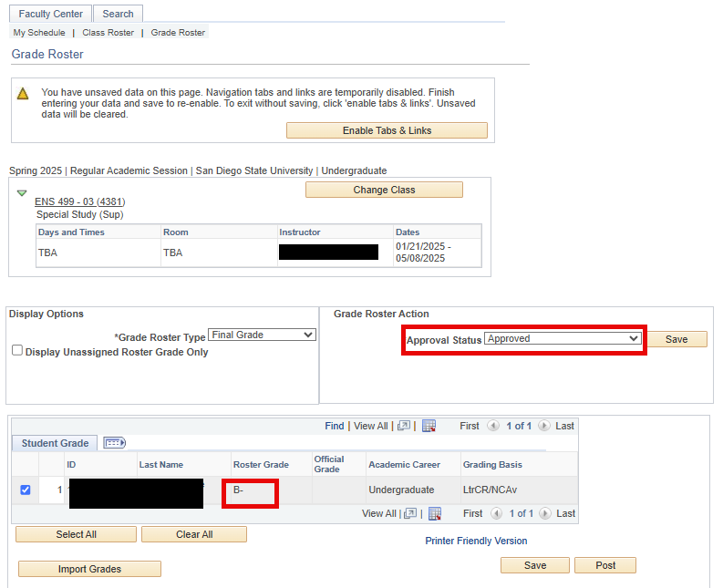Go to previous row arrow in top navigation
The width and height of the screenshot is (723, 588).
493,426
